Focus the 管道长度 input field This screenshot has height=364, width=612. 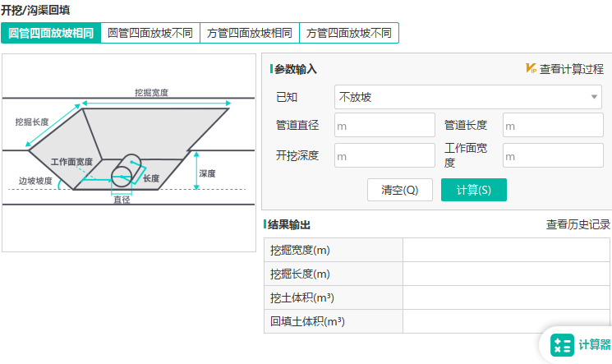coord(553,125)
